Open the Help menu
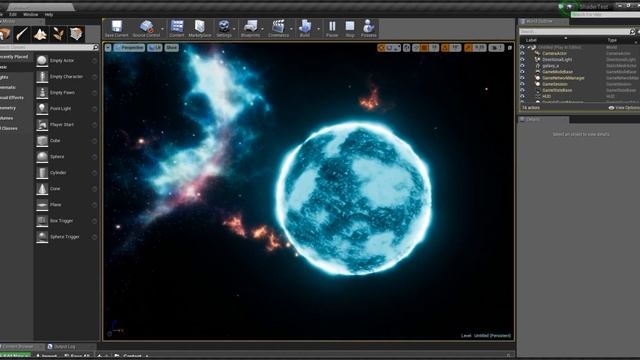The height and width of the screenshot is (360, 640). pyautogui.click(x=49, y=14)
